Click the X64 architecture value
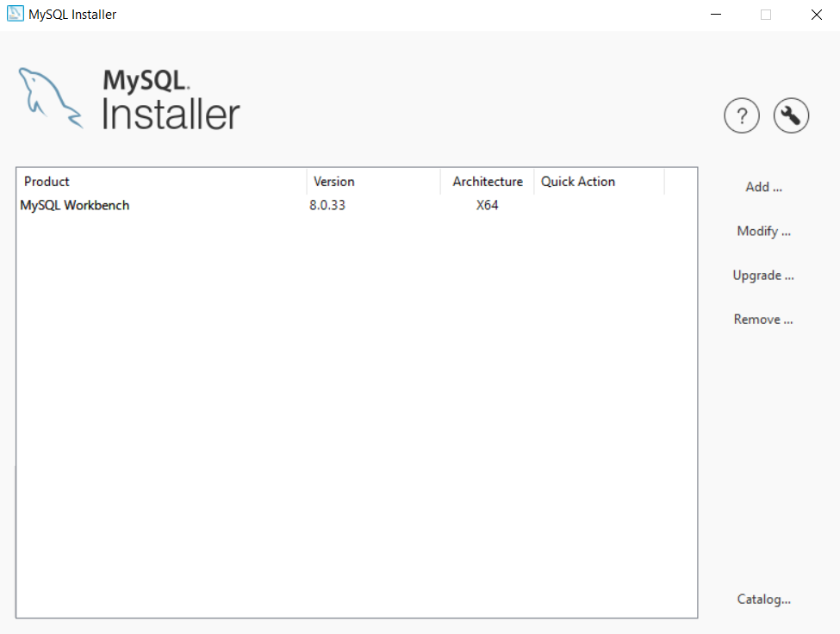 (488, 205)
